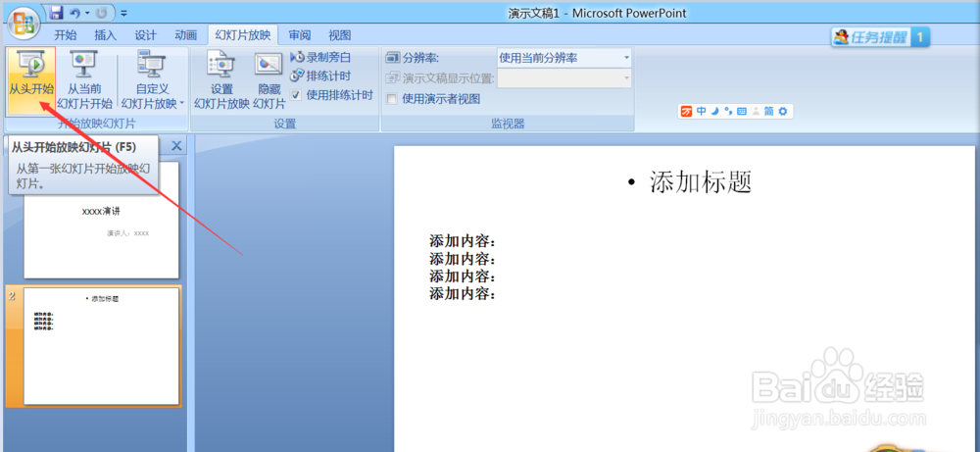Start show from 从当前幻灯片开始

pyautogui.click(x=84, y=80)
